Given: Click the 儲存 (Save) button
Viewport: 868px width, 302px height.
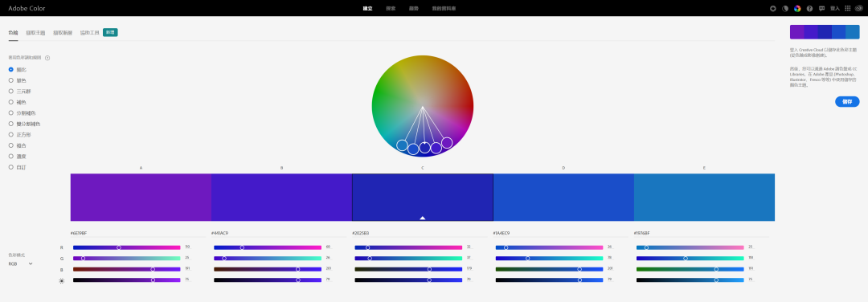Looking at the screenshot, I should pyautogui.click(x=847, y=102).
